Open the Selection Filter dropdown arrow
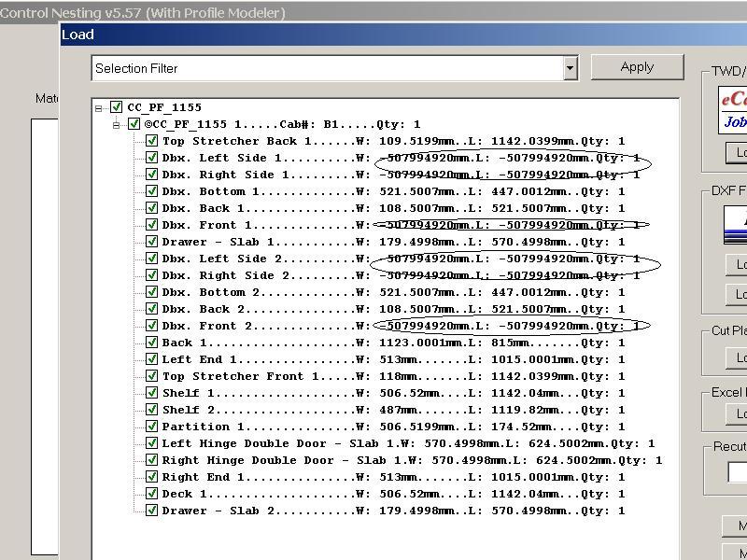Screen dimensions: 747x560 (x=570, y=68)
